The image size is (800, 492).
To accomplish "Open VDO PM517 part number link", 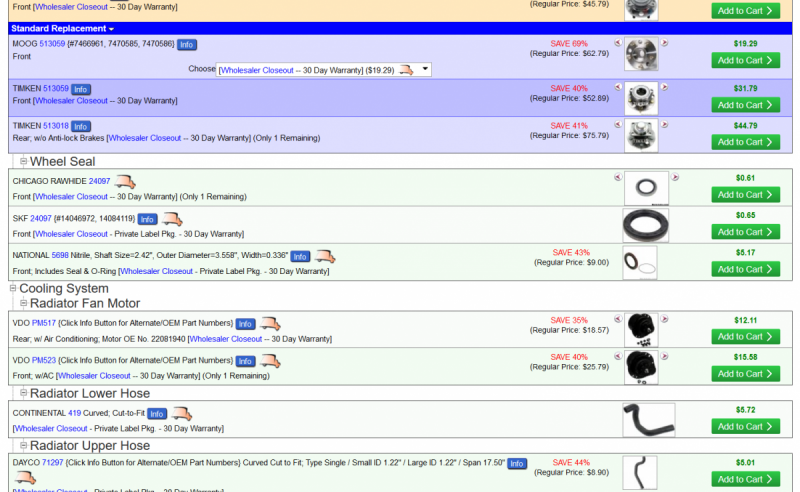I will coord(43,323).
